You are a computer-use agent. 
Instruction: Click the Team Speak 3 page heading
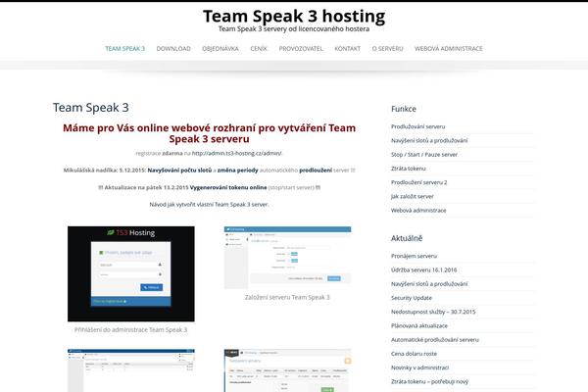tap(91, 108)
